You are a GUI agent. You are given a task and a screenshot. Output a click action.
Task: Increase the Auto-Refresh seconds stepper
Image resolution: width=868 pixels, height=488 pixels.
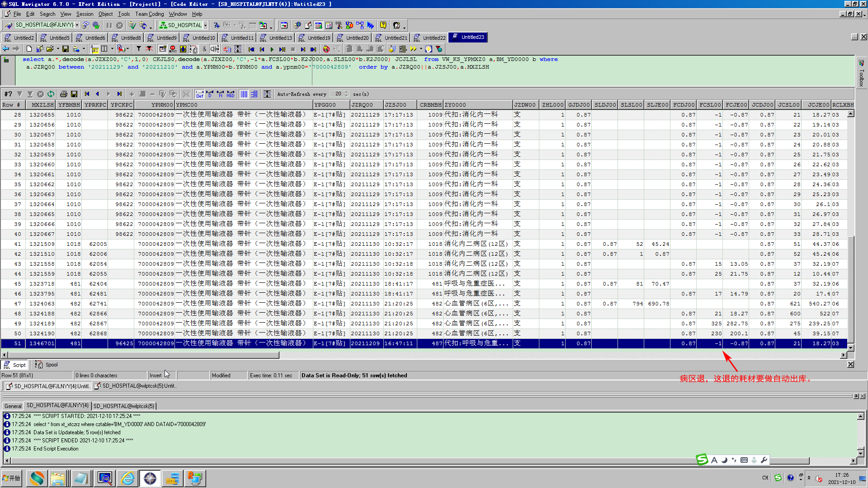[x=347, y=92]
